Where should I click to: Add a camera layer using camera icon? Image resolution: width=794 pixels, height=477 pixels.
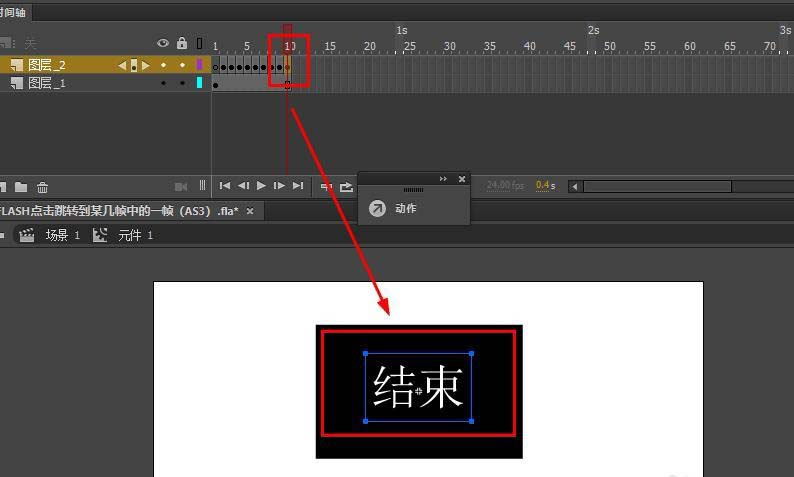(x=181, y=187)
